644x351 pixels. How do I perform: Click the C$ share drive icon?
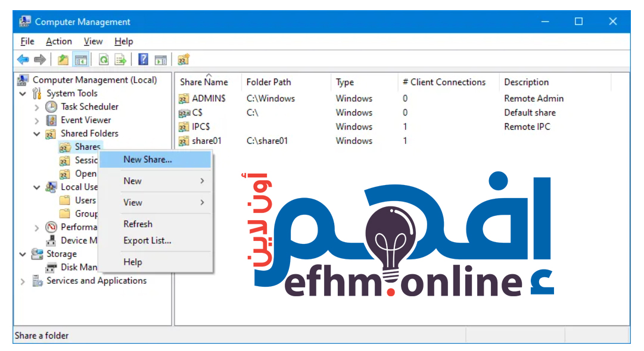click(185, 113)
